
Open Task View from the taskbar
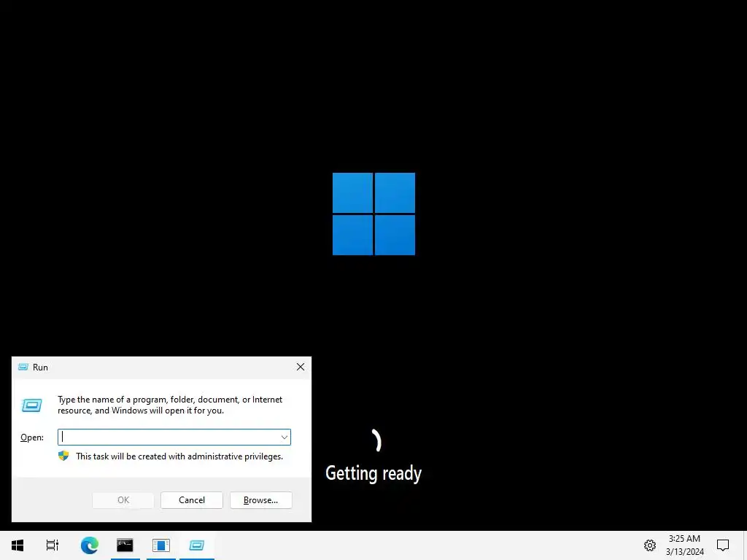click(x=53, y=545)
